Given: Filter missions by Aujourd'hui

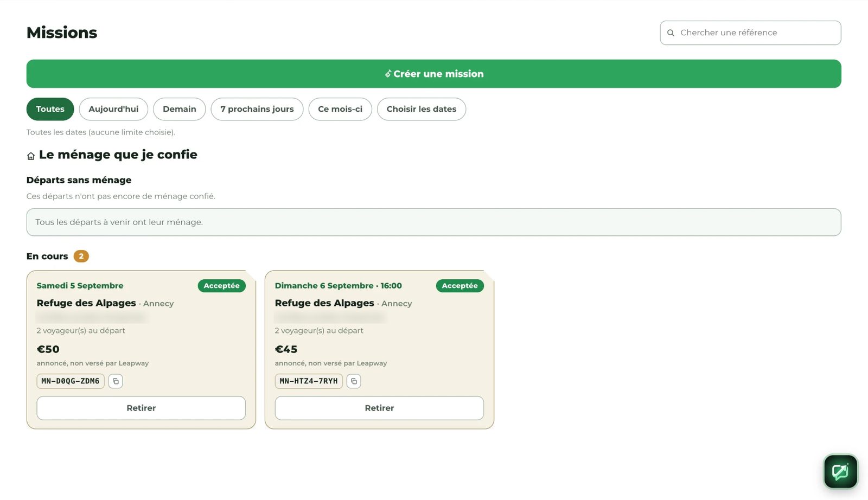Looking at the screenshot, I should [x=113, y=109].
